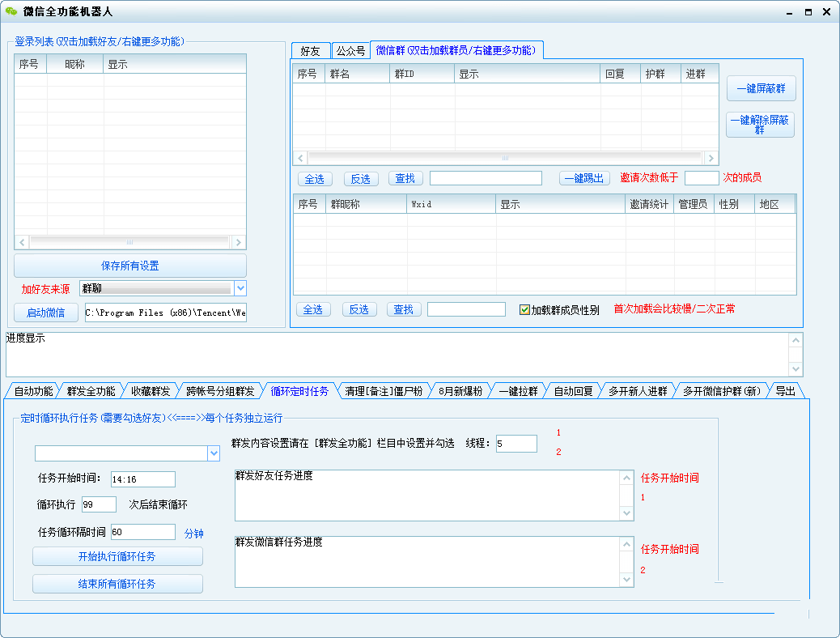The width and height of the screenshot is (840, 638).
Task: Click left scroll arrow of login list
Action: pyautogui.click(x=22, y=242)
